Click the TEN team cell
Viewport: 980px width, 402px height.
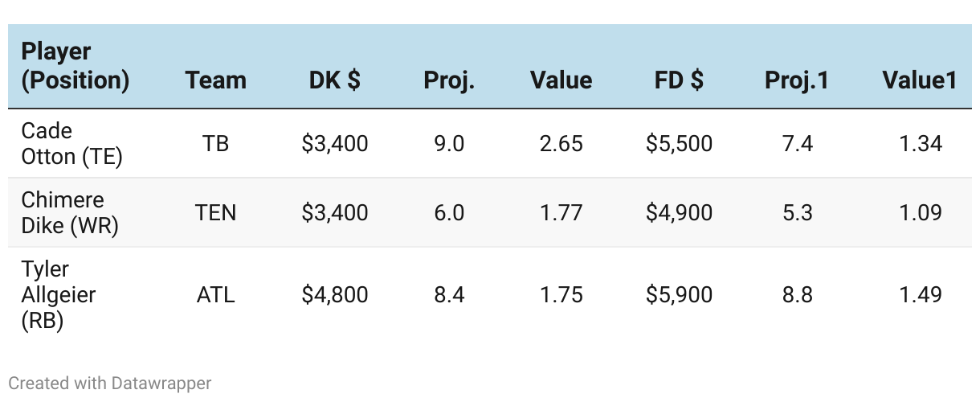point(215,213)
